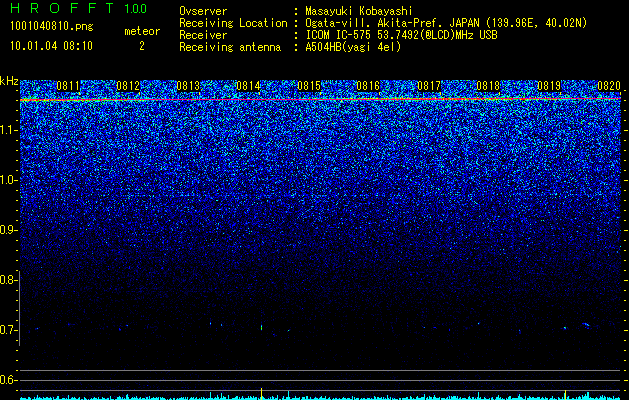Image resolution: width=629 pixels, height=400 pixels.
Task: Click the Receiving antenna field label
Action: click(x=230, y=47)
